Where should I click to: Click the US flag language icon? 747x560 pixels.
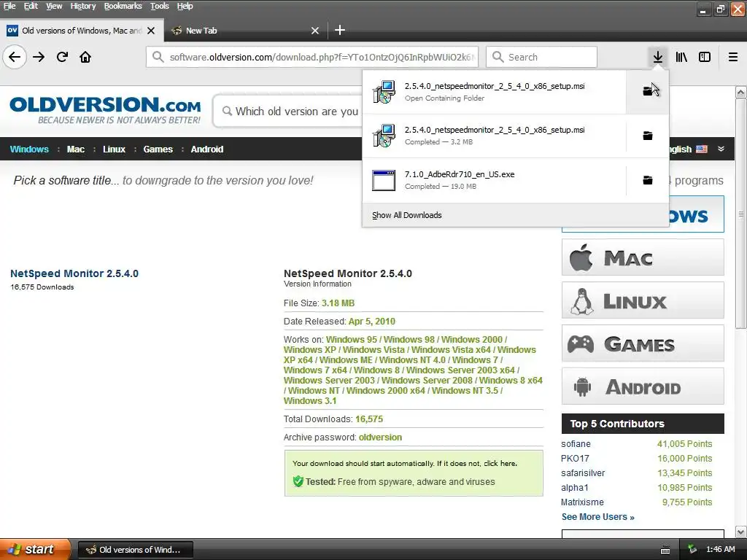tap(702, 149)
